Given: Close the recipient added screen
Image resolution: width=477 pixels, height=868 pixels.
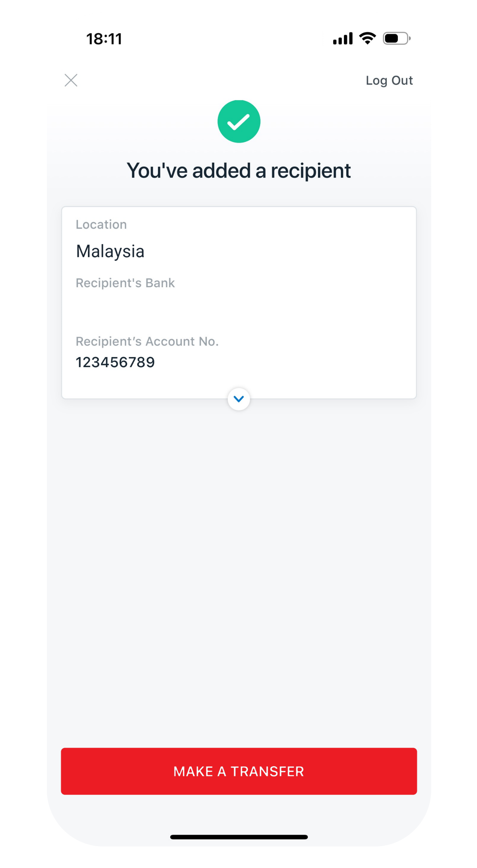Looking at the screenshot, I should 71,80.
